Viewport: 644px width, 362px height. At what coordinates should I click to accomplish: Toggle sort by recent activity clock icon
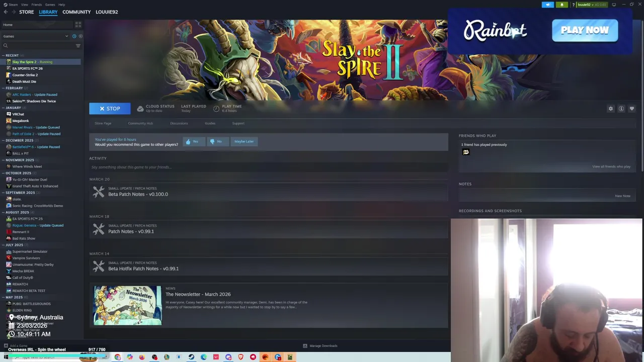pyautogui.click(x=74, y=36)
